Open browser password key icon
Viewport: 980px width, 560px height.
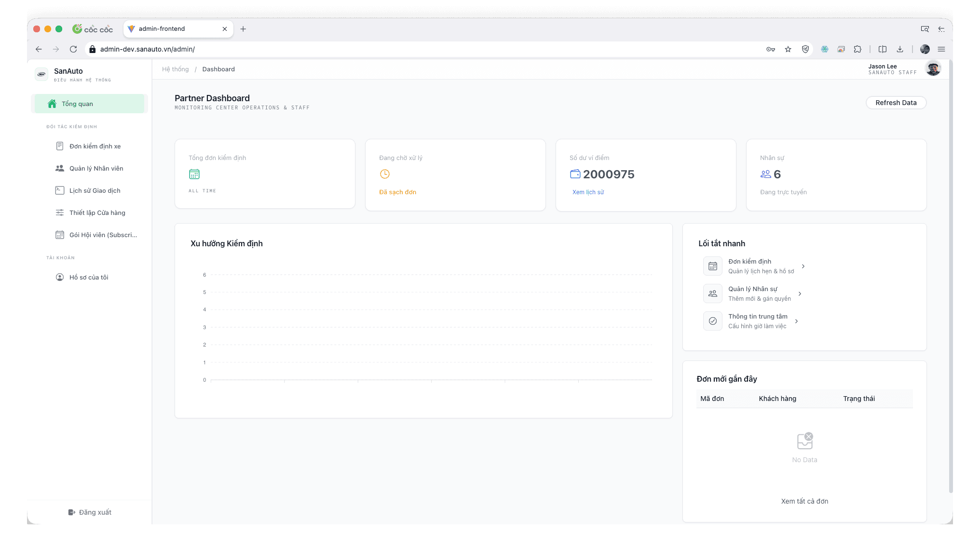point(771,49)
